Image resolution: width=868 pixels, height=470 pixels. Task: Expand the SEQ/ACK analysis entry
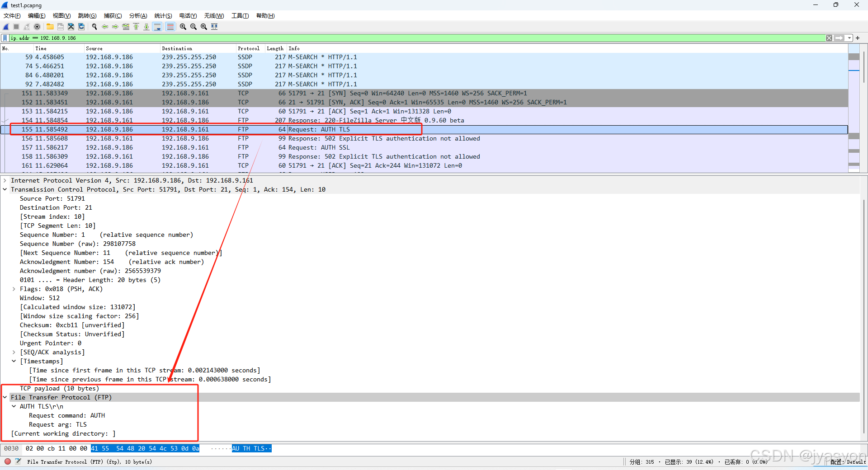click(13, 352)
